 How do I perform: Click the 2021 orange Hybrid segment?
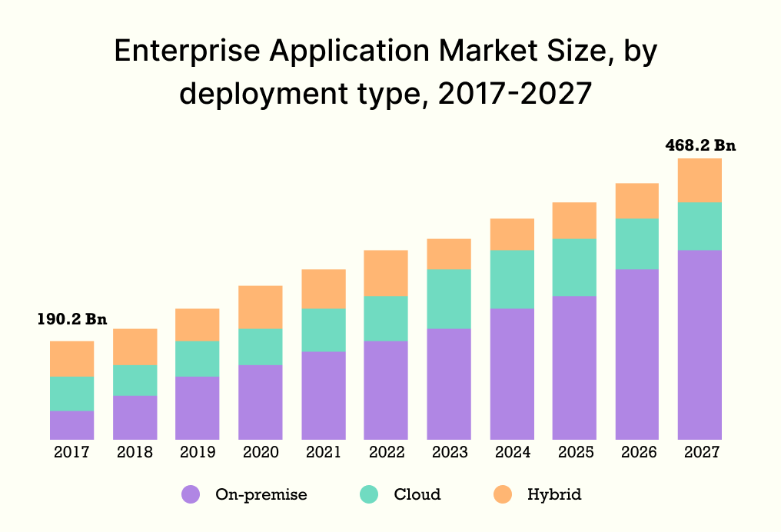click(324, 289)
